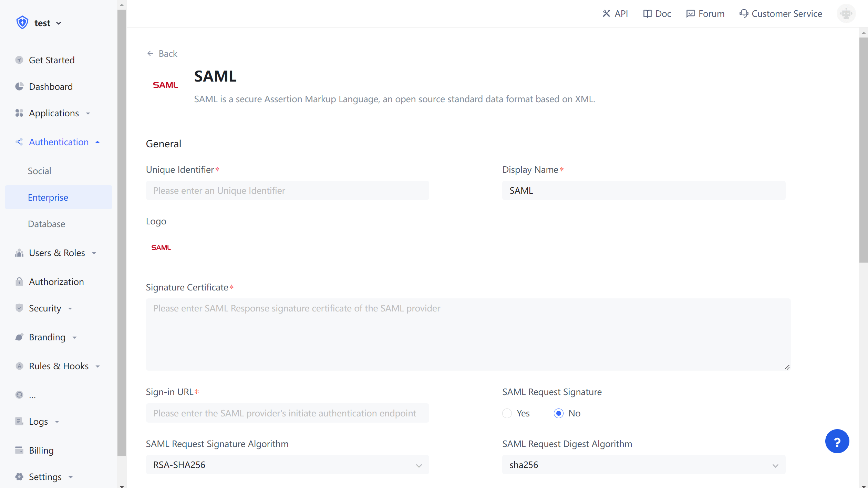Open the SAML Request Signature Algorithm dropdown
The image size is (868, 488).
pyautogui.click(x=287, y=465)
